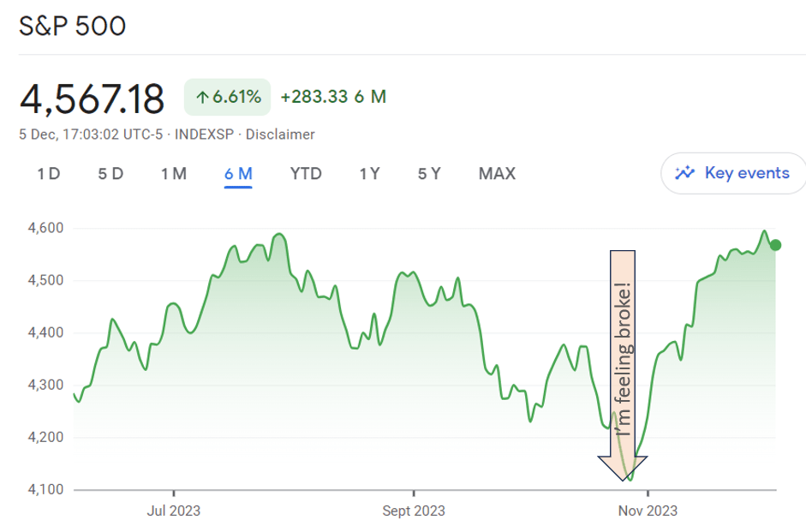Select the 5 D time range
Viewport: 806px width, 532px height.
110,174
